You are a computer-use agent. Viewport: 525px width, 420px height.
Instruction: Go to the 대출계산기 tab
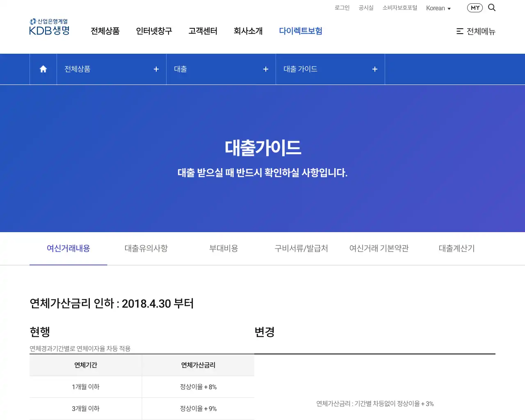(457, 249)
